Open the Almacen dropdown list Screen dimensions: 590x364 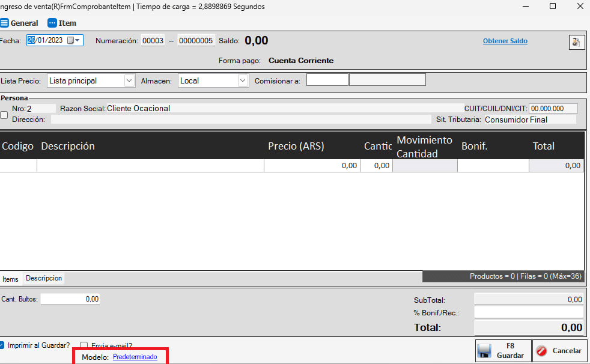(x=243, y=80)
